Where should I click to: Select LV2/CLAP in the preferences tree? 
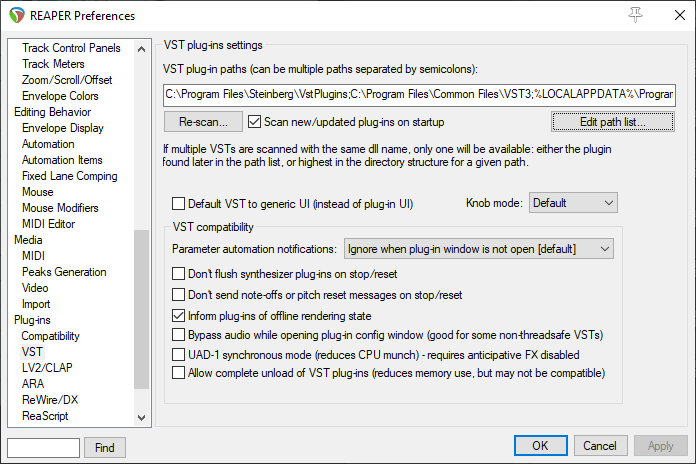pos(47,368)
